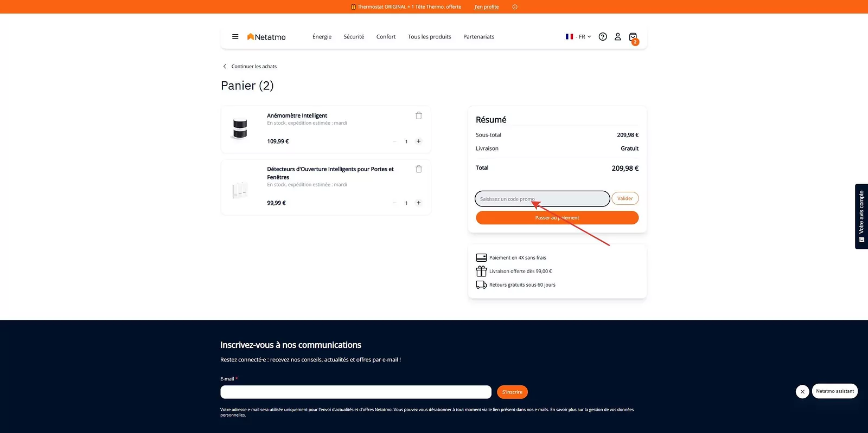Click Passer au paiement button
The width and height of the screenshot is (868, 433).
pyautogui.click(x=557, y=218)
